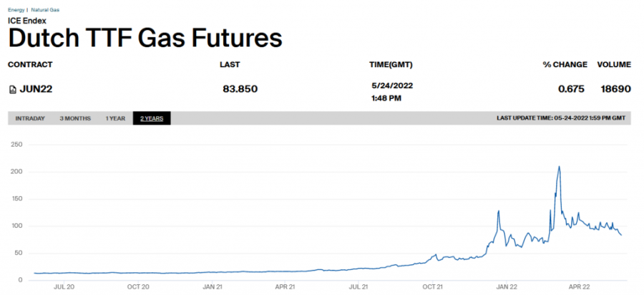Select the 3 Months chart range
644x295 pixels.
75,118
